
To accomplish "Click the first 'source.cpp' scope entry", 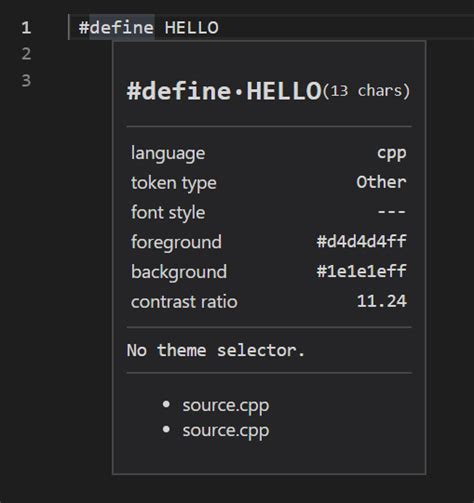I will [226, 406].
